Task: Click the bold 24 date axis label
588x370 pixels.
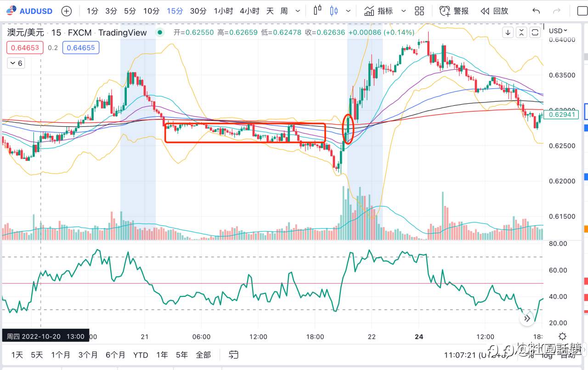Action: pos(418,336)
